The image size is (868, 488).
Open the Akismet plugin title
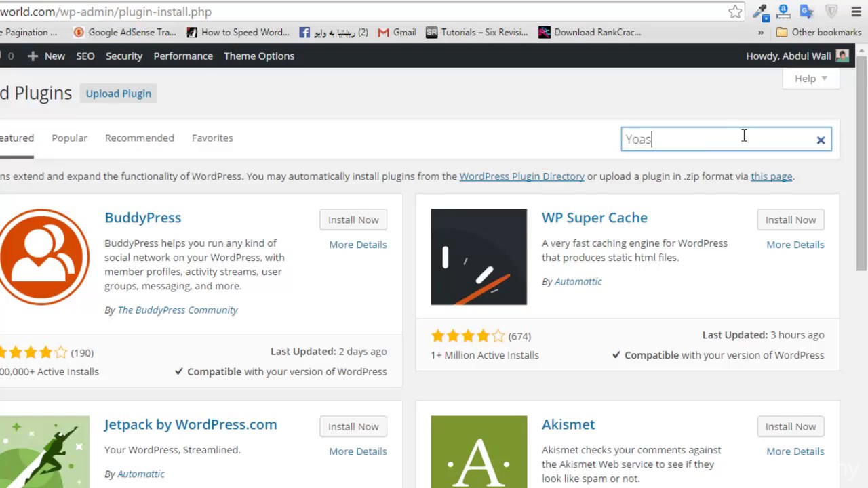pyautogui.click(x=568, y=424)
